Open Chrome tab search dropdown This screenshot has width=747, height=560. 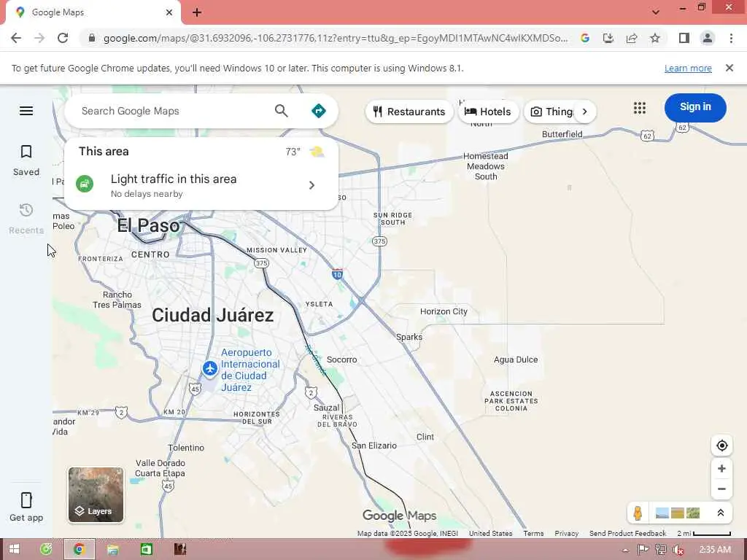(x=656, y=12)
